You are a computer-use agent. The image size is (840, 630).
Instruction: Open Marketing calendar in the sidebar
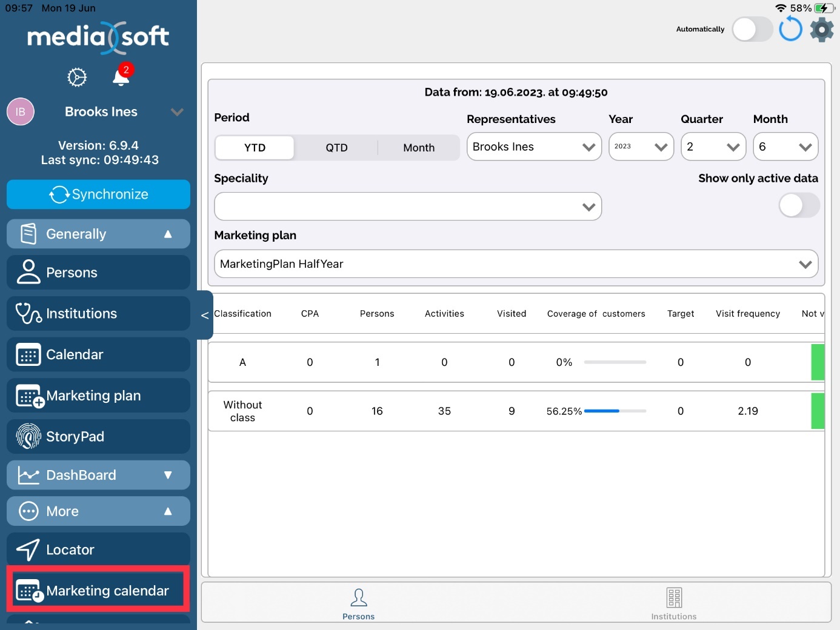98,591
